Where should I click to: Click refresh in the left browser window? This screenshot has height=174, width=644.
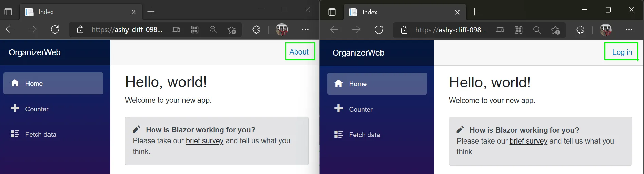click(x=55, y=29)
